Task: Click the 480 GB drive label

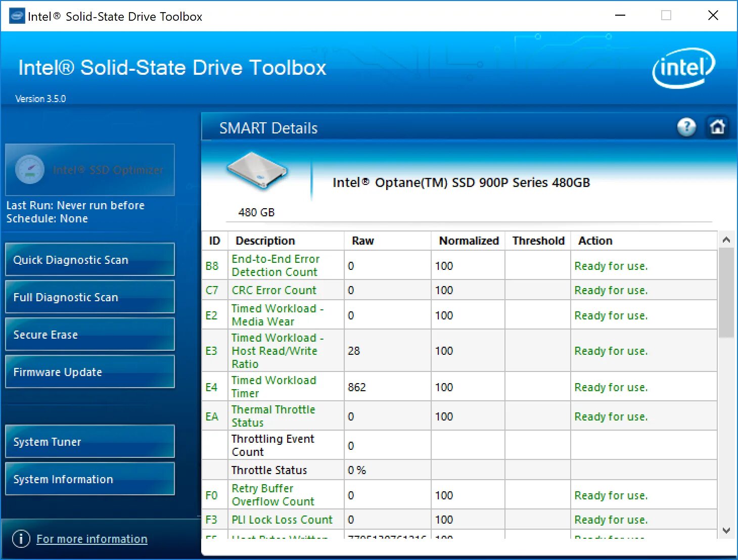Action: (x=256, y=212)
